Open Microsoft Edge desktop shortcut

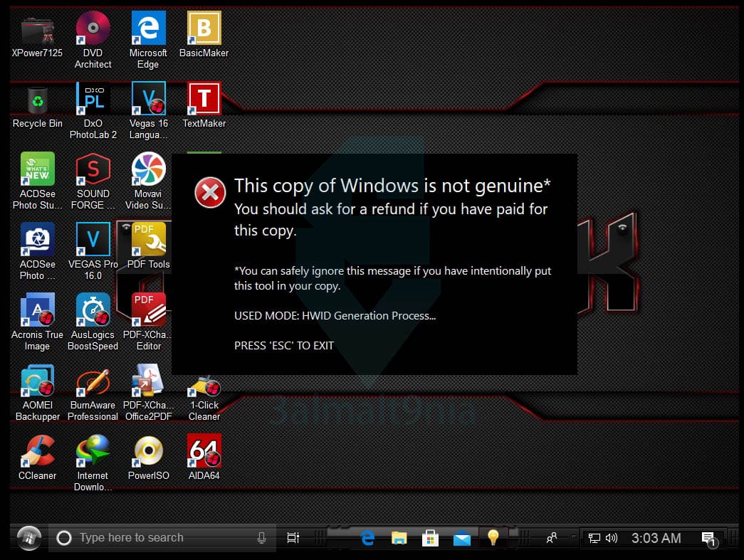[149, 28]
